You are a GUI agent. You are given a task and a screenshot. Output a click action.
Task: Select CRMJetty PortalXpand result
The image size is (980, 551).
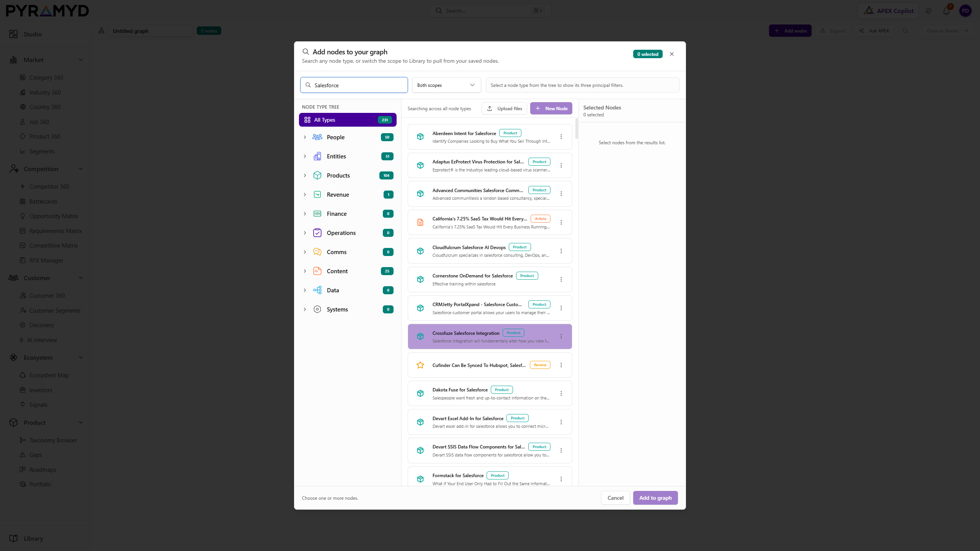[x=490, y=308]
